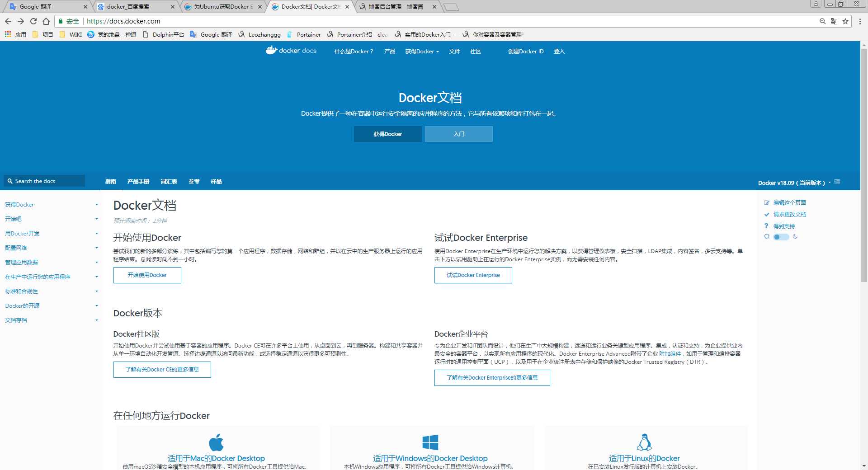
Task: Close the Google 翻译 tab
Action: (85, 7)
